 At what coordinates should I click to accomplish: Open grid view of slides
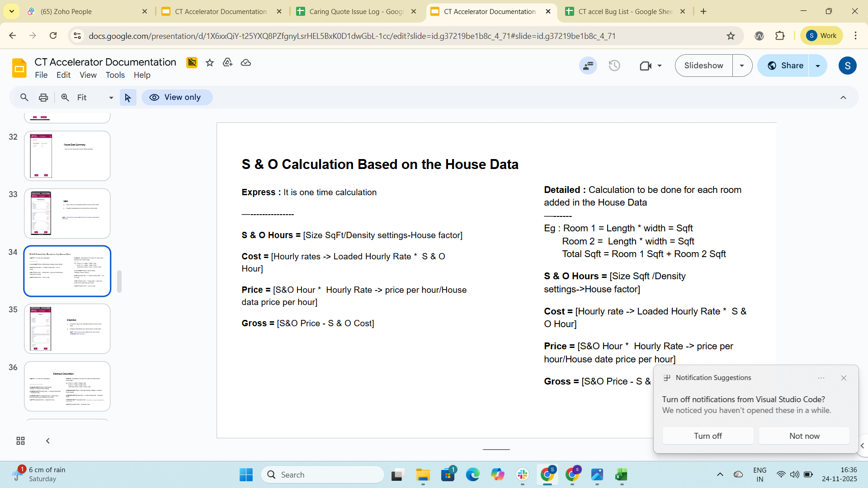[20, 441]
